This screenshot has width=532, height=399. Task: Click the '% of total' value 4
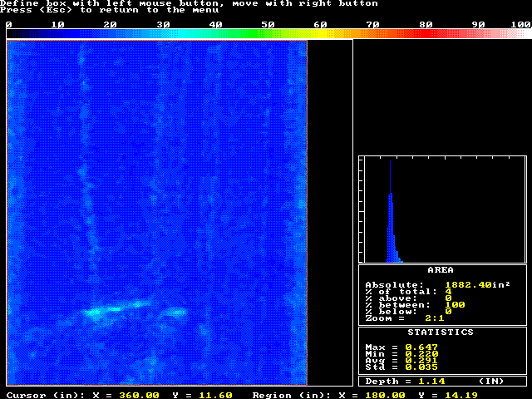coord(449,292)
